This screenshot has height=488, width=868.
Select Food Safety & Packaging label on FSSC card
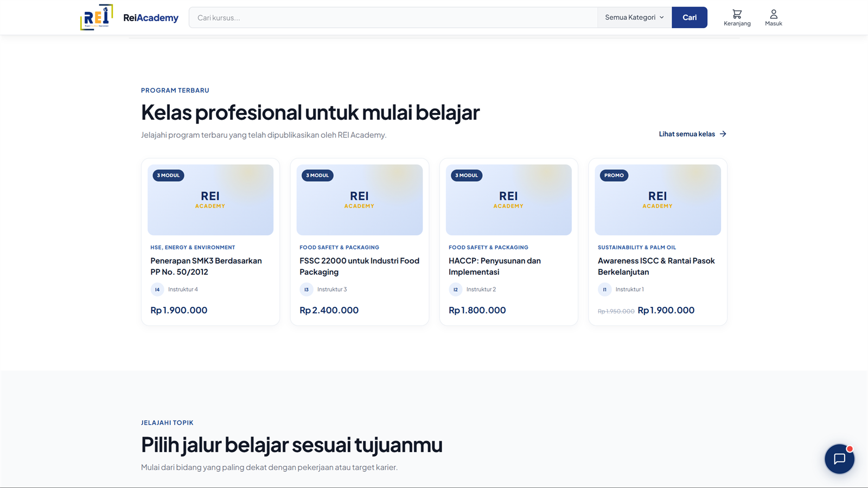tap(339, 247)
